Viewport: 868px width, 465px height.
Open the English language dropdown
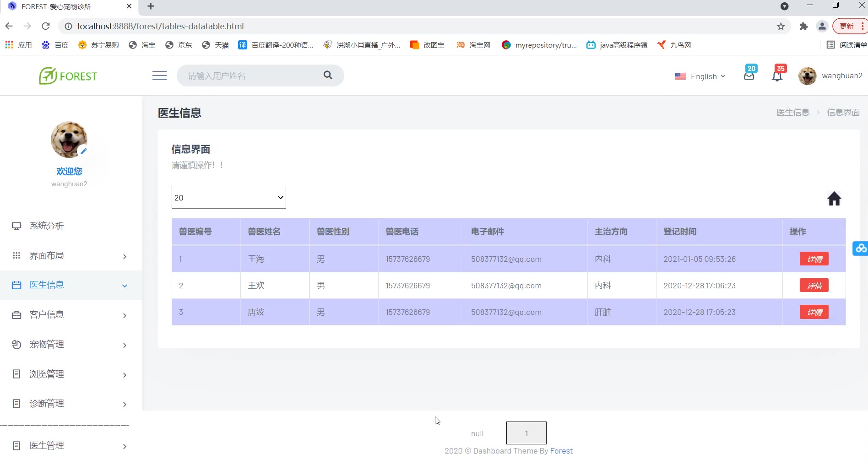[700, 76]
